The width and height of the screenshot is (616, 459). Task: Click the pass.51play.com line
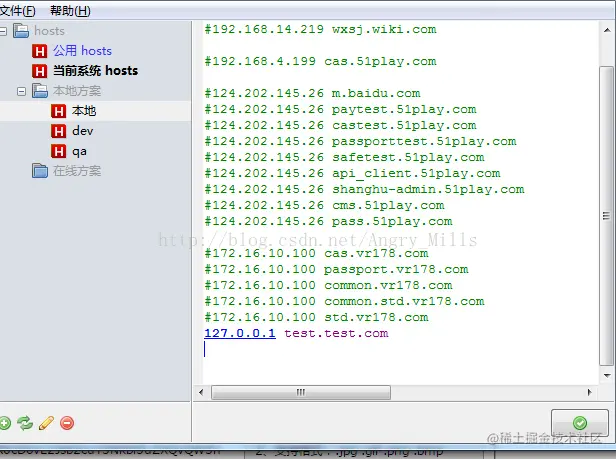point(328,221)
